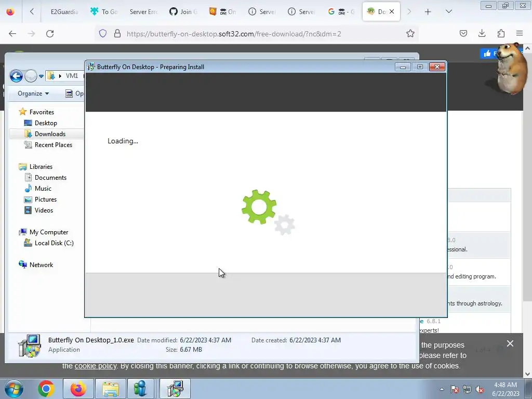Open the clock showing 4:48 AM
This screenshot has width=532, height=399.
[x=506, y=389]
